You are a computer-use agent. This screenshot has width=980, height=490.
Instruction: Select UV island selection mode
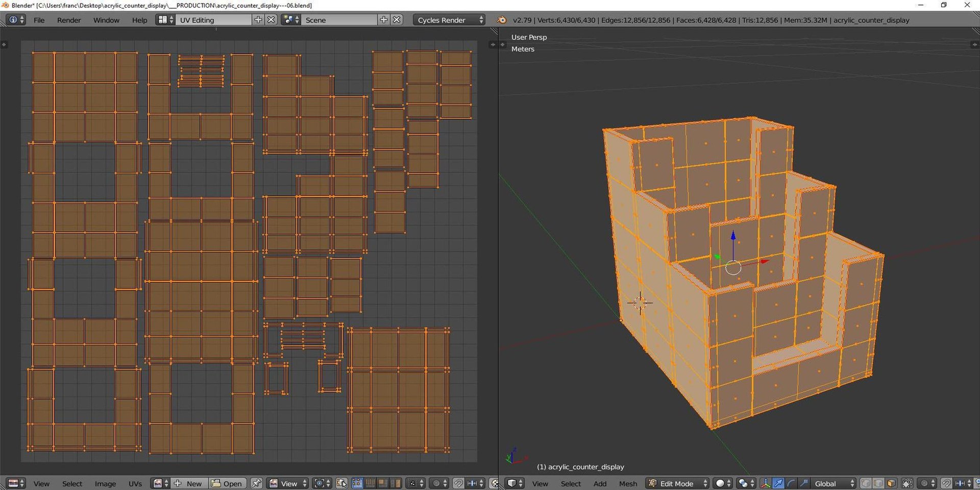point(395,483)
